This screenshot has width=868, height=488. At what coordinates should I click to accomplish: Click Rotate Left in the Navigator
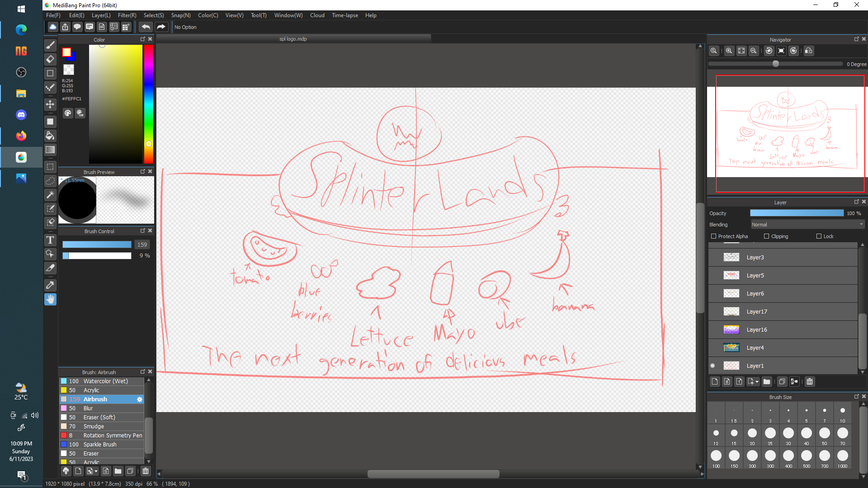[769, 51]
